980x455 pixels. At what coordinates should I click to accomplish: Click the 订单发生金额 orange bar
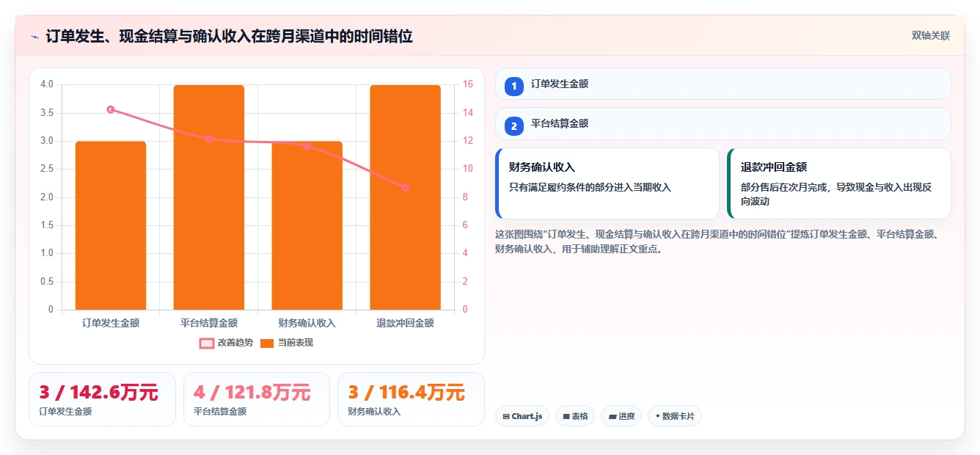111,225
